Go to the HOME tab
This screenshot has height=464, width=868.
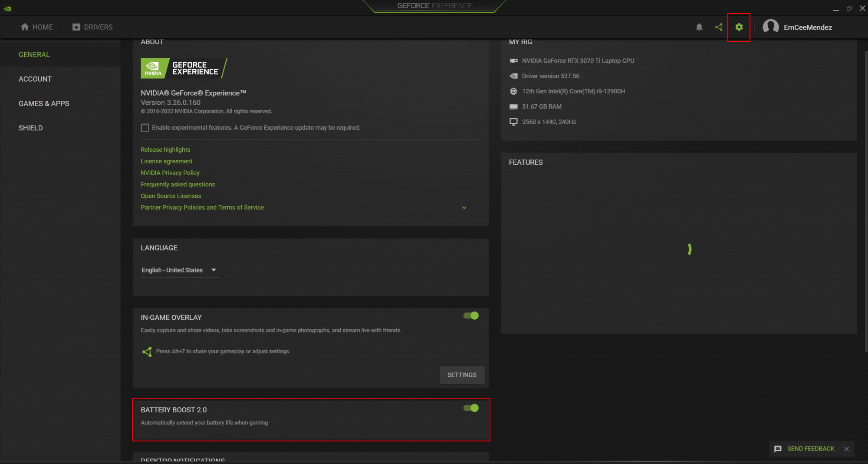[x=37, y=27]
